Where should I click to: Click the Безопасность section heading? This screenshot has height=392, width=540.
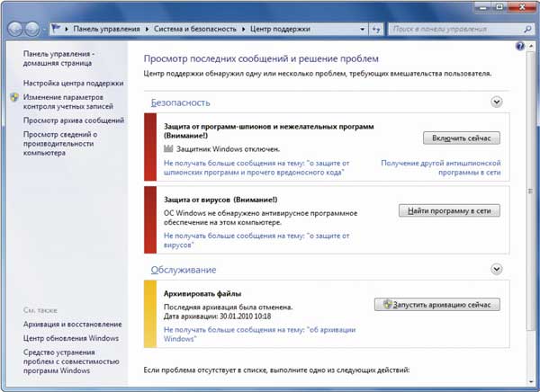[181, 102]
